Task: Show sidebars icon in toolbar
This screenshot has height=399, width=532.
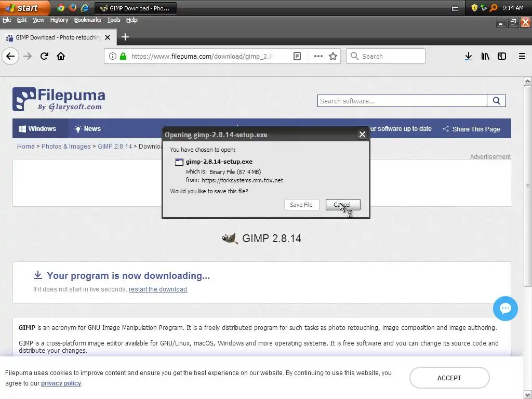Action: pos(502,56)
